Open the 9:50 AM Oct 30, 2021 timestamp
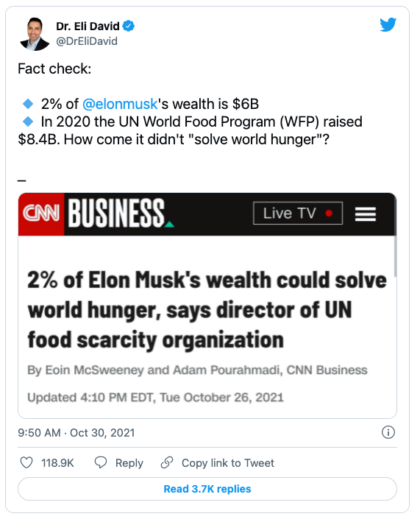The height and width of the screenshot is (522, 420). pos(76,432)
